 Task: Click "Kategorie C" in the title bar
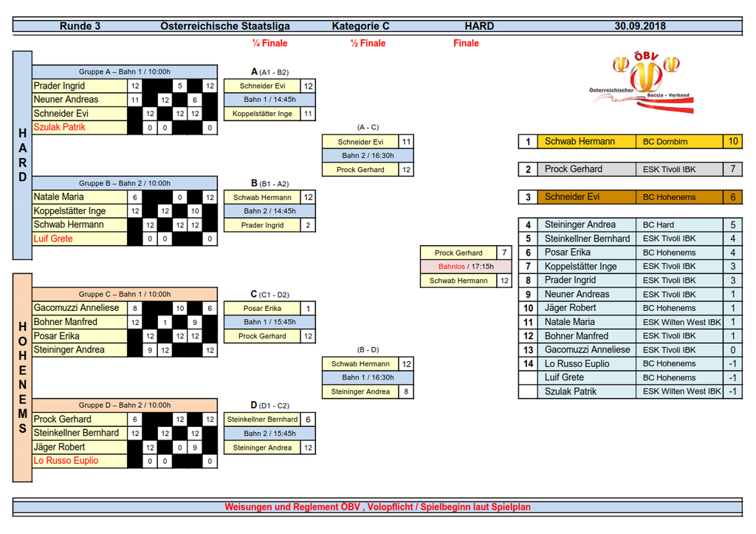point(360,26)
